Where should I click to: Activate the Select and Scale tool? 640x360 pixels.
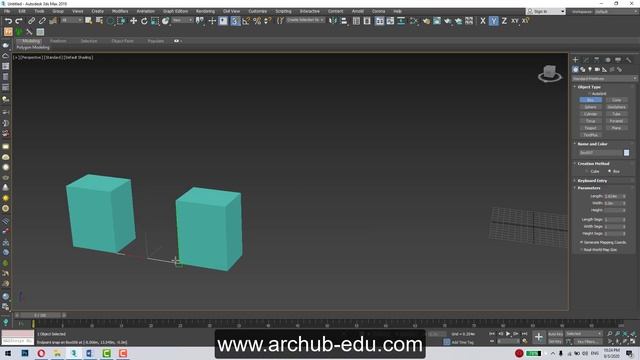point(155,21)
